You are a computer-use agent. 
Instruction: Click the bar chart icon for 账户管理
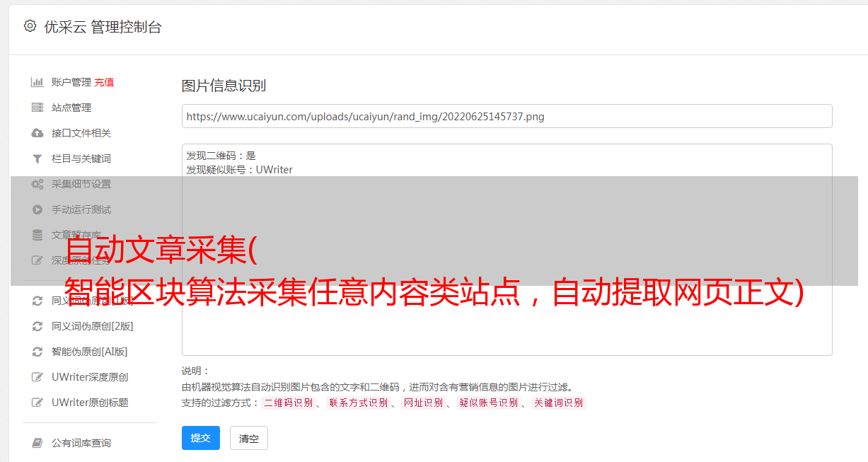pyautogui.click(x=37, y=82)
